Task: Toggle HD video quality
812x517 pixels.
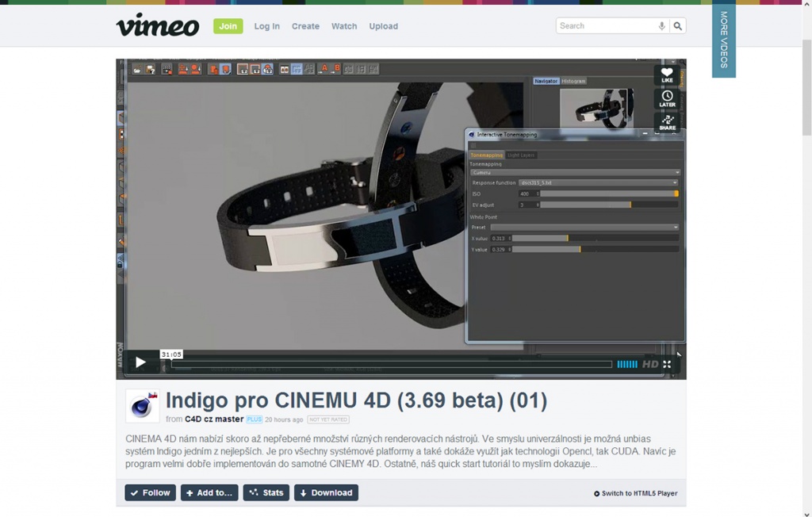Action: [x=650, y=364]
